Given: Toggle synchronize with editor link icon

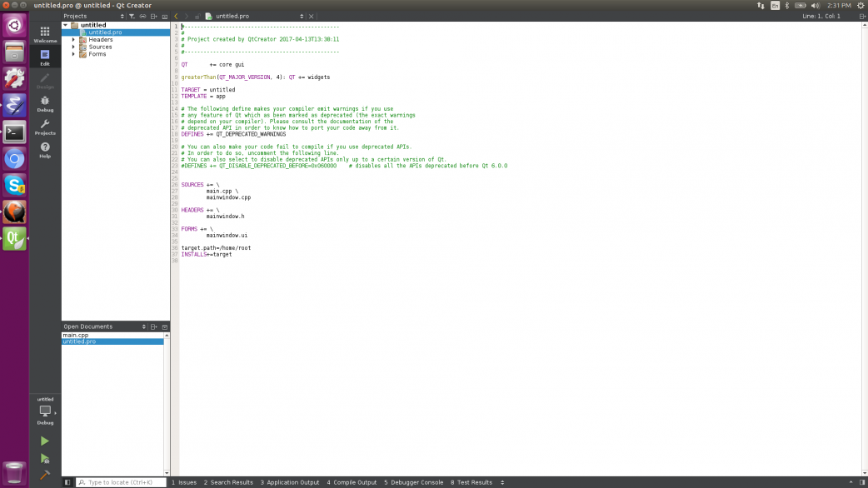Looking at the screenshot, I should pyautogui.click(x=143, y=16).
